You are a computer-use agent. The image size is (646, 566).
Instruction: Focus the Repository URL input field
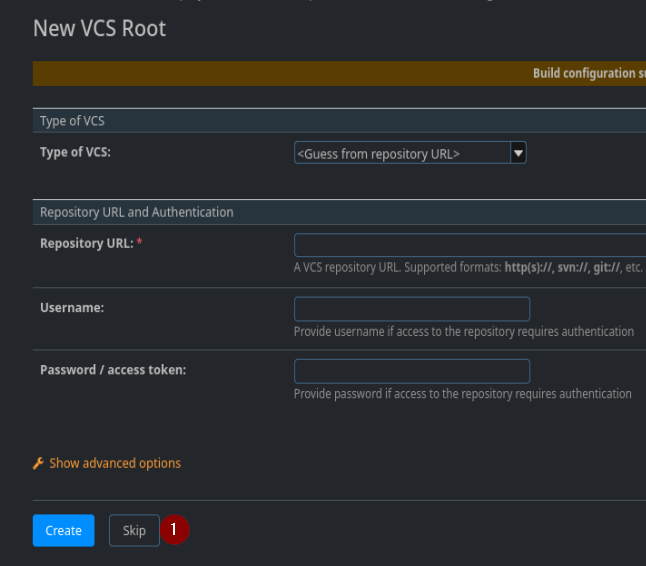[470, 245]
